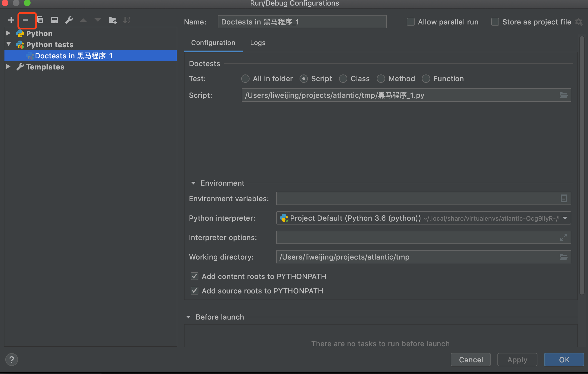Click the Cancel button
Image resolution: width=588 pixels, height=374 pixels.
pos(470,360)
